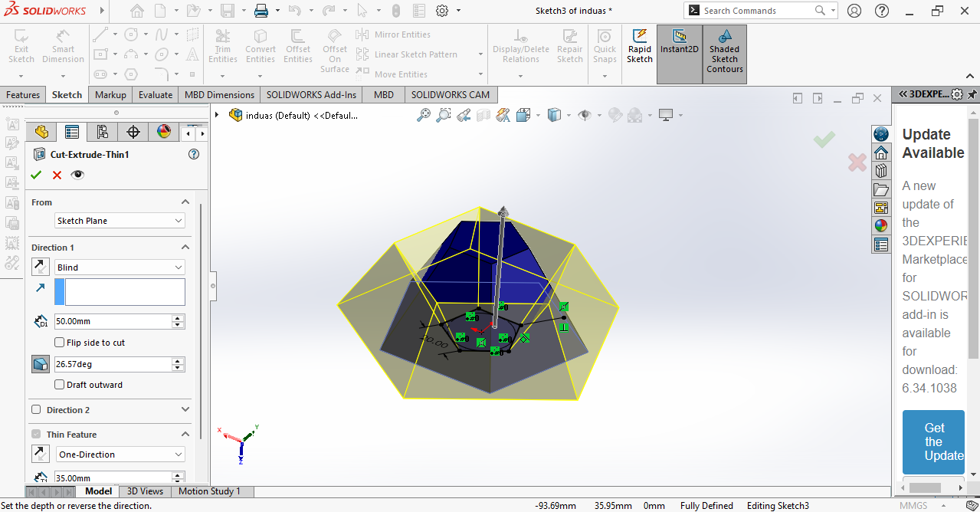This screenshot has width=980, height=512.
Task: Toggle the Draft On/Off button
Action: click(41, 364)
